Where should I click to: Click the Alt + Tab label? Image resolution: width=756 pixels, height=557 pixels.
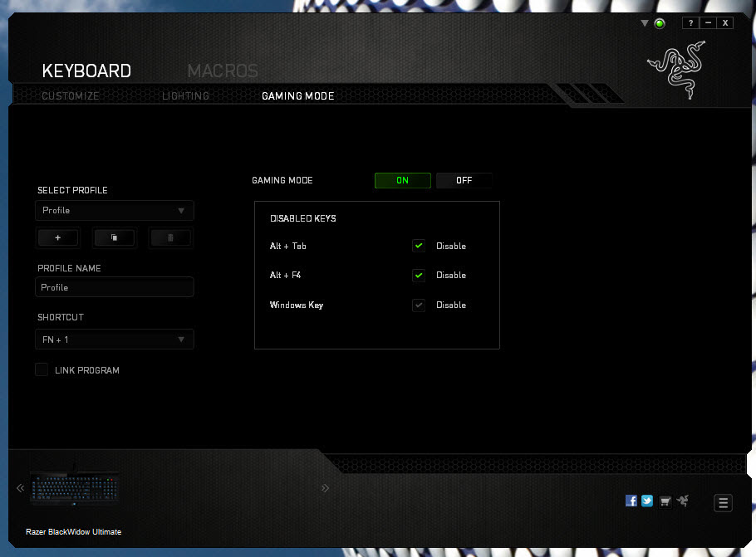(287, 246)
